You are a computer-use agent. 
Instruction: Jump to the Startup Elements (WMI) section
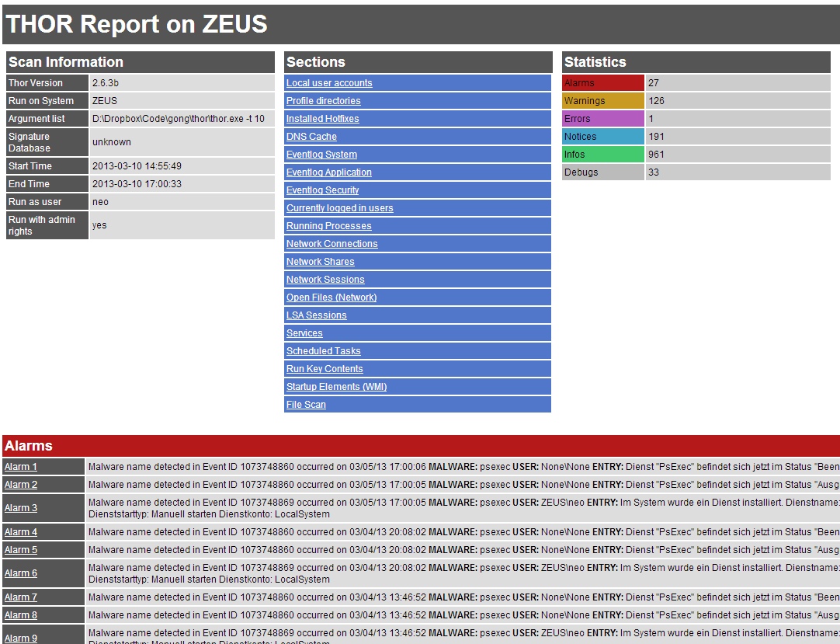click(x=336, y=387)
